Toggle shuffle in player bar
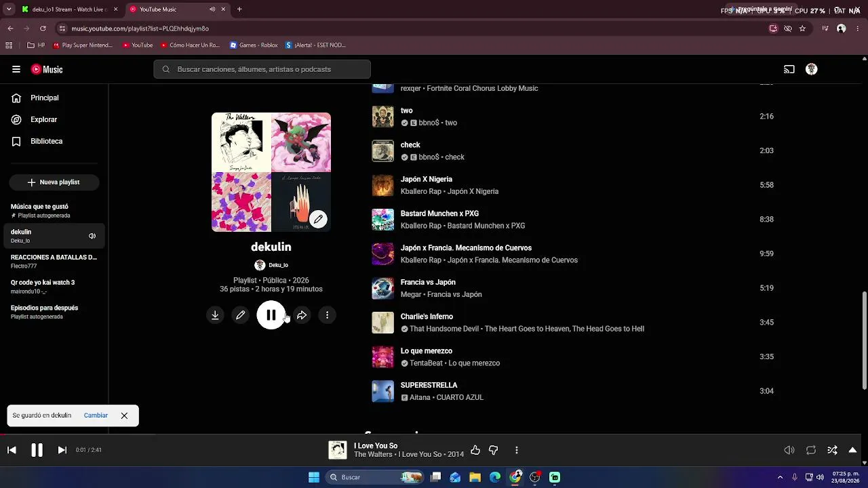Viewport: 868px width, 488px height. click(x=833, y=450)
